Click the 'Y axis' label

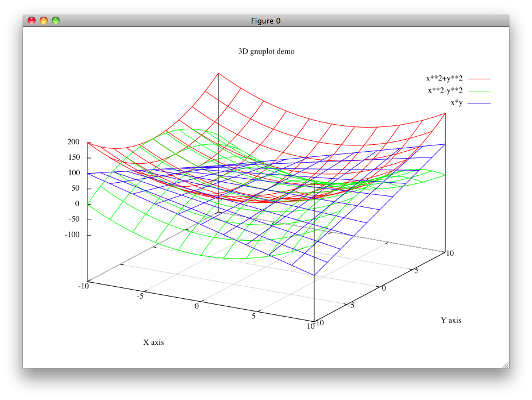tap(451, 320)
